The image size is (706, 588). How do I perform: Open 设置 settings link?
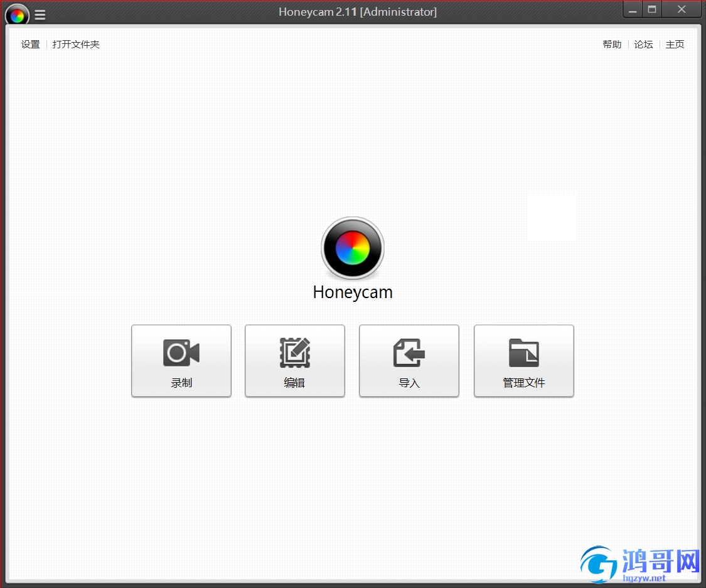pyautogui.click(x=31, y=44)
